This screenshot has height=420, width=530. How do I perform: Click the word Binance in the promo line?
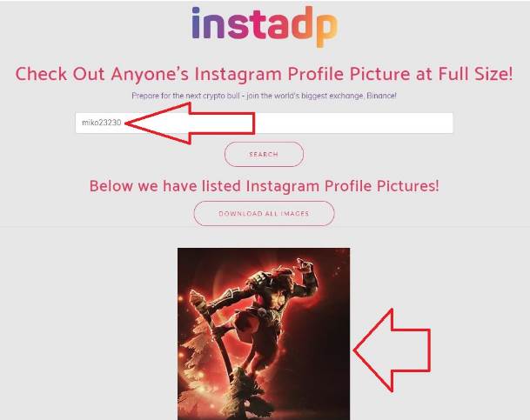pyautogui.click(x=380, y=96)
